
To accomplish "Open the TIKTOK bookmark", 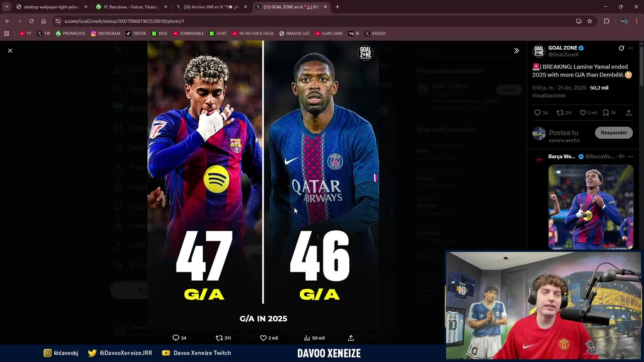I will (136, 34).
